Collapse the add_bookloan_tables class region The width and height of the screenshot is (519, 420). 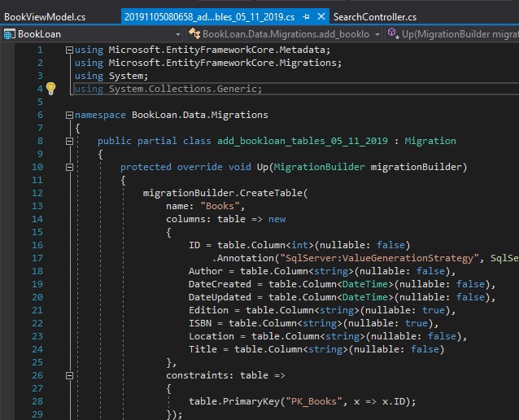[x=69, y=142]
